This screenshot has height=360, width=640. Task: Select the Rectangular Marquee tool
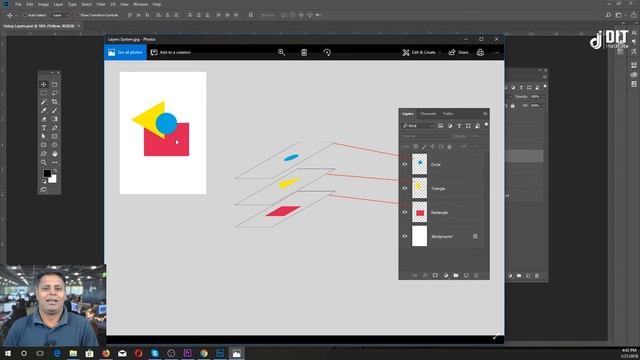pos(44,93)
